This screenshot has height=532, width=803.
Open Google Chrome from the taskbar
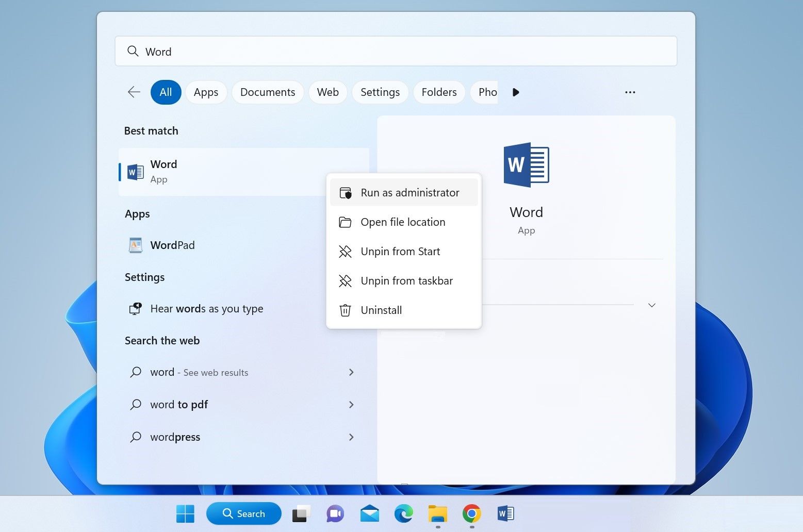click(x=472, y=513)
